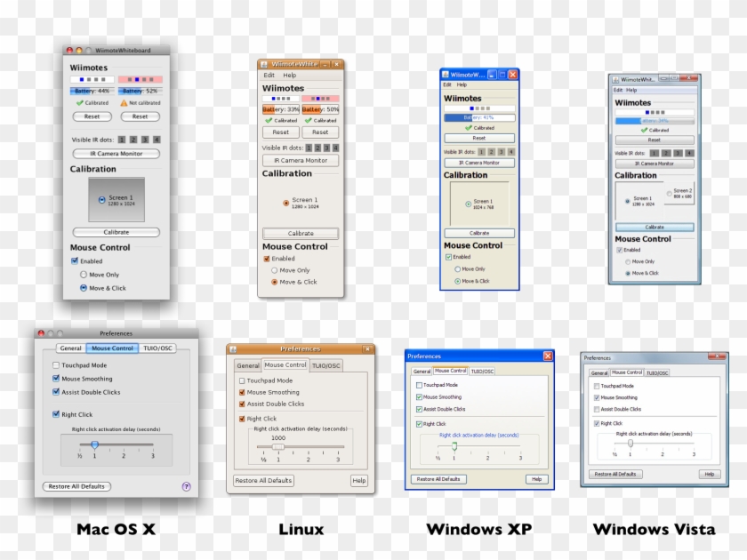Click the purple help icon in Mac Preferences
747x560 pixels.
pos(186,486)
